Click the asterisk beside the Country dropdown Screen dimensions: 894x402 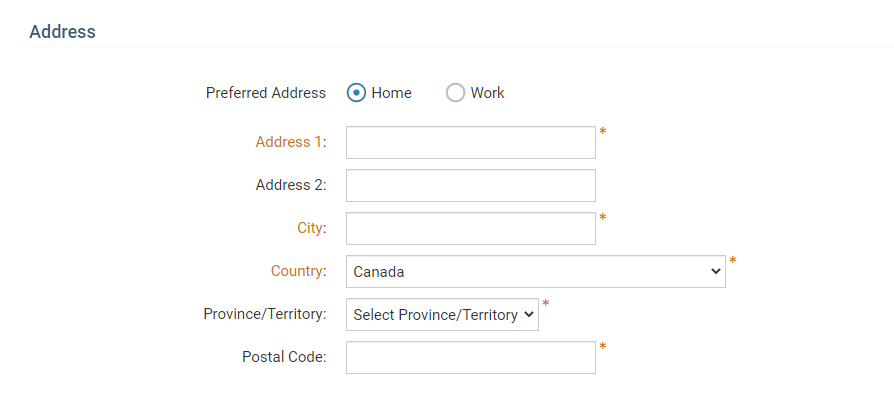click(x=733, y=262)
